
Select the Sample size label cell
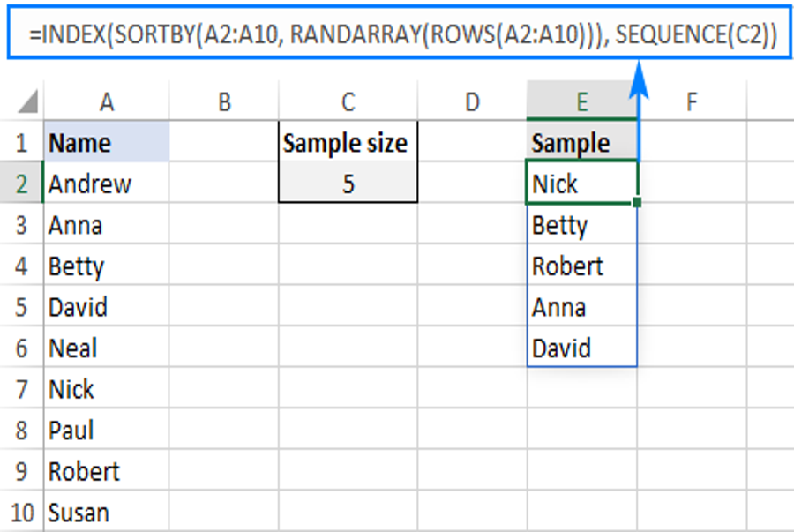(x=348, y=142)
